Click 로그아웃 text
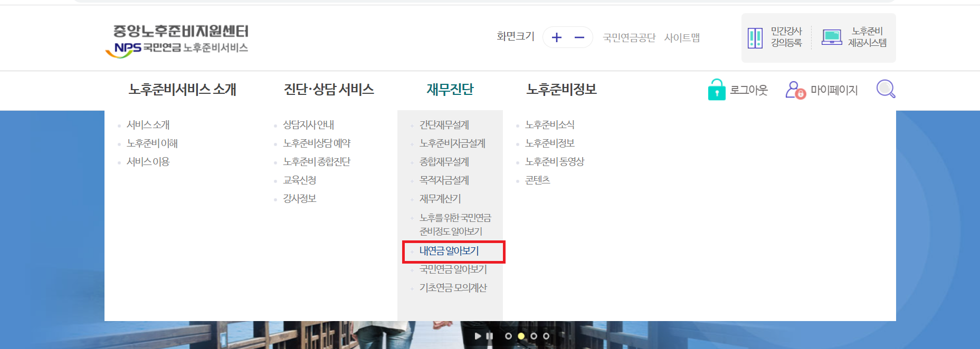 pyautogui.click(x=749, y=90)
